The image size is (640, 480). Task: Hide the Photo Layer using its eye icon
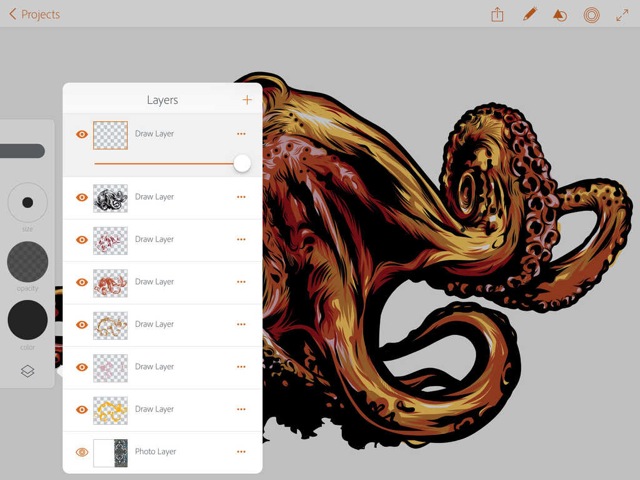82,452
